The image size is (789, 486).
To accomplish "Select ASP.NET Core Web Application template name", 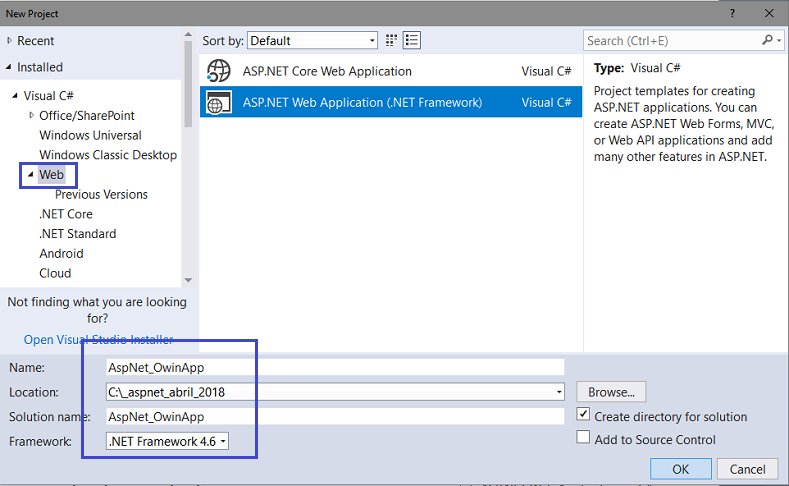I will point(327,71).
